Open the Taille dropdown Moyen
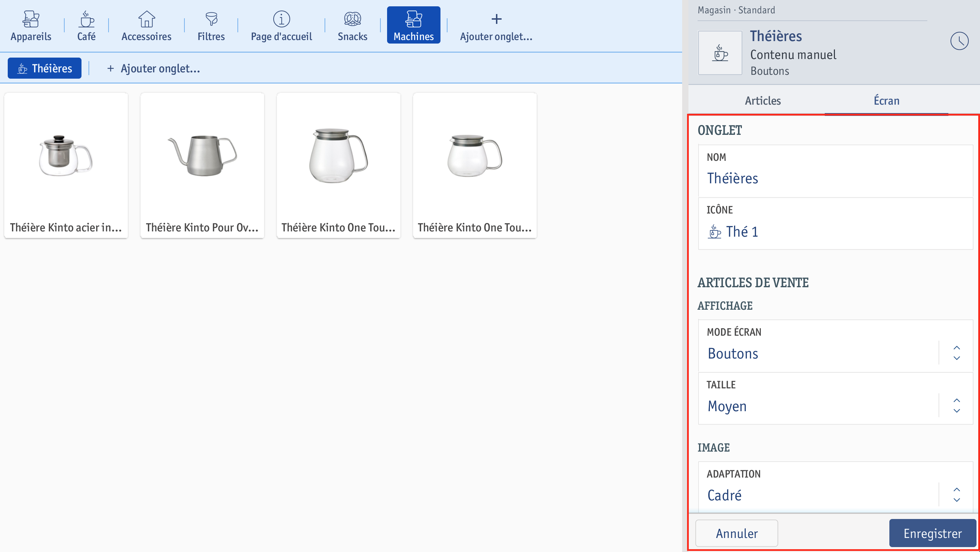The image size is (980, 552). (x=835, y=398)
